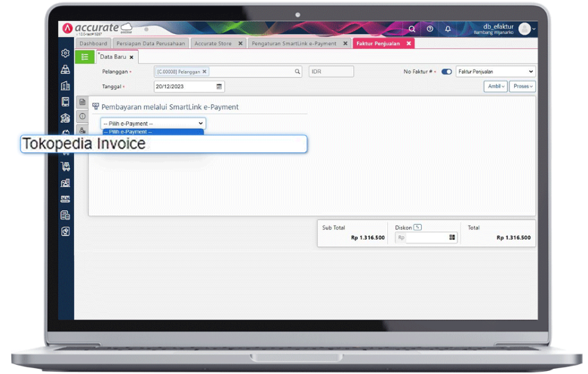Screen dimensions: 588x374
Task: Close the Pengaturan SmartLink e-Payment tab
Action: tap(345, 44)
